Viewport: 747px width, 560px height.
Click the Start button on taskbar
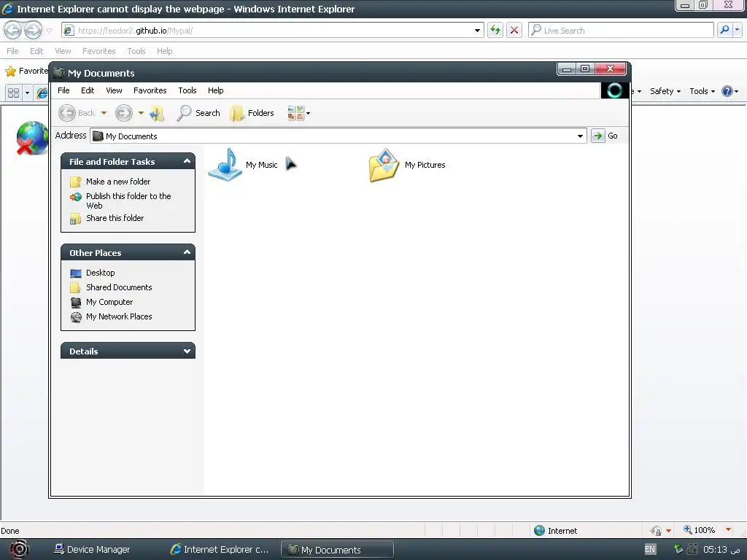pyautogui.click(x=20, y=549)
